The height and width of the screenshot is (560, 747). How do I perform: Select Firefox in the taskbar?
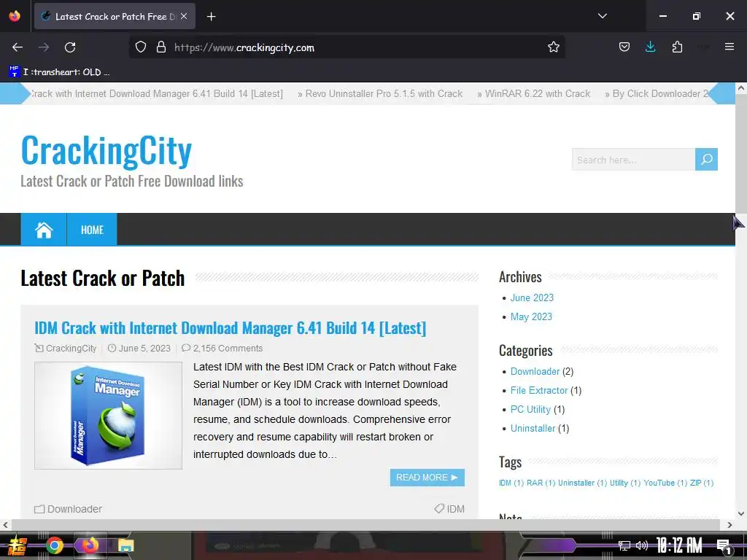(90, 545)
